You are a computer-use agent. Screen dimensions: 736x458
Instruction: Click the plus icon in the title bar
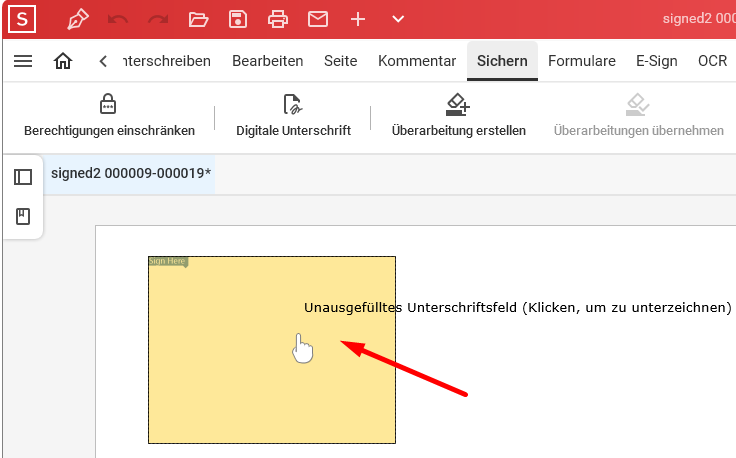click(358, 19)
